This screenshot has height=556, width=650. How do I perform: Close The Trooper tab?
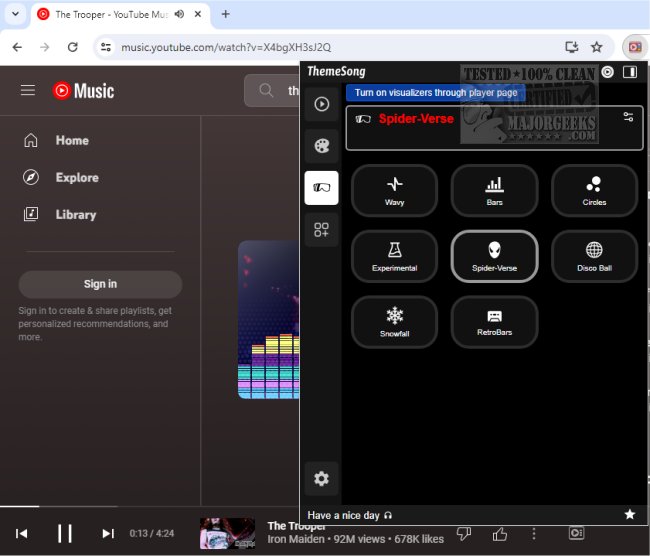(198, 14)
